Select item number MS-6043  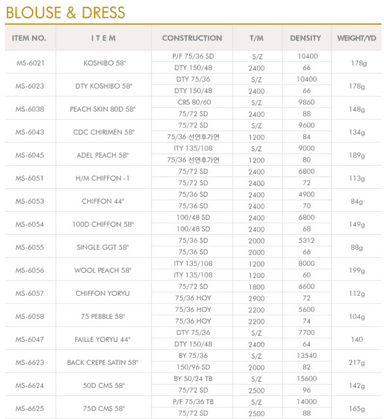click(30, 132)
